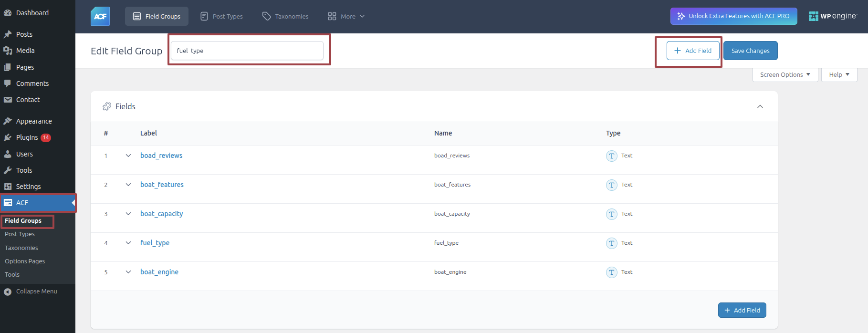Switch to the Taxonomies tab
The image size is (868, 333).
(x=285, y=16)
